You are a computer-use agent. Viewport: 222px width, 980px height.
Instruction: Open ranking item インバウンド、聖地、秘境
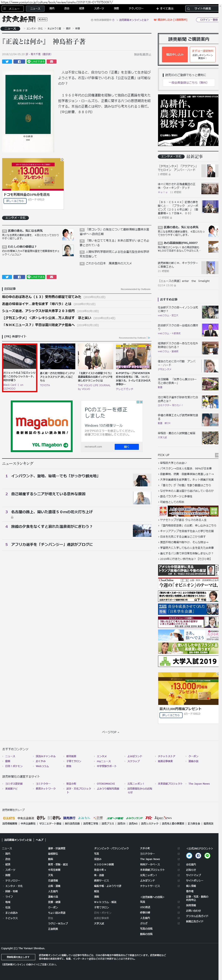point(55,476)
